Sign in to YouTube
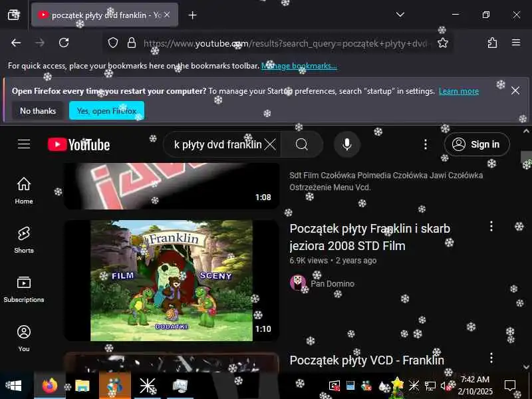The width and height of the screenshot is (532, 399). coord(477,144)
